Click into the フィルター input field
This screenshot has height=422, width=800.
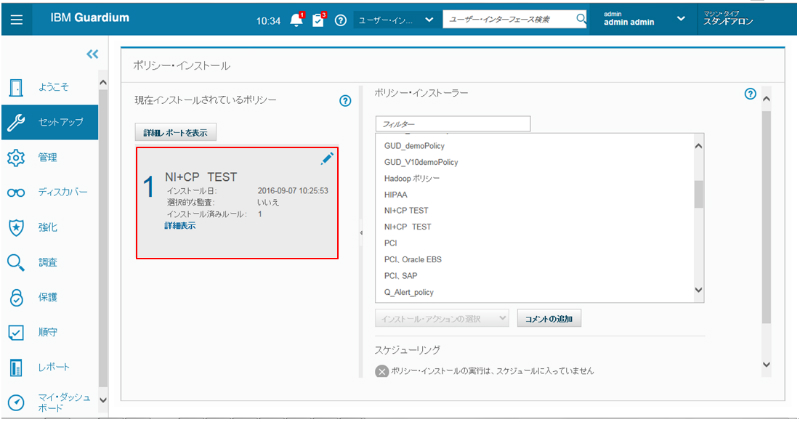[x=453, y=124]
